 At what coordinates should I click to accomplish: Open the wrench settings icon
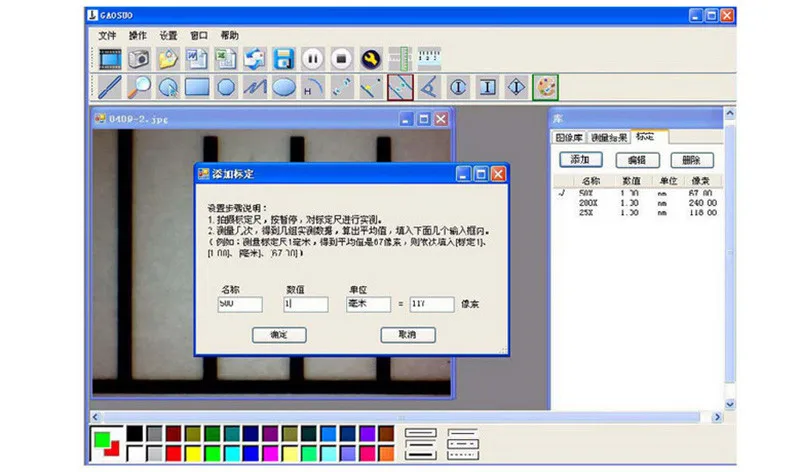pyautogui.click(x=371, y=59)
